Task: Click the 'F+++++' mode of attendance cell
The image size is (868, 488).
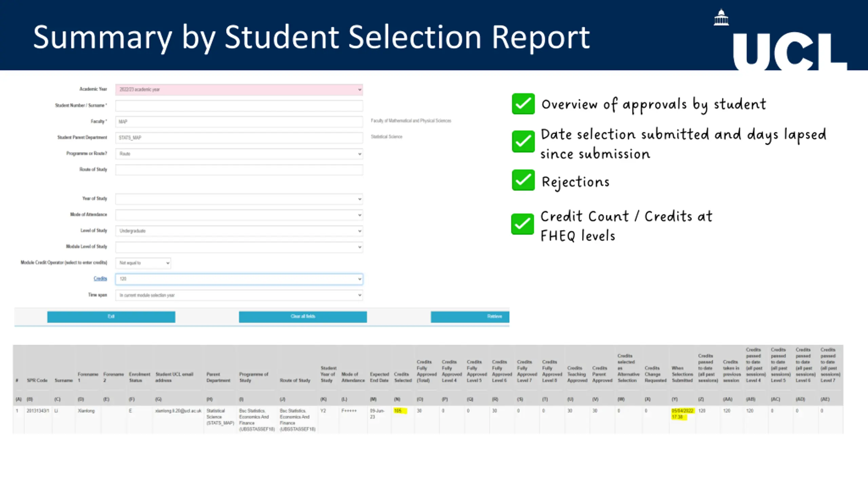Action: 349,411
